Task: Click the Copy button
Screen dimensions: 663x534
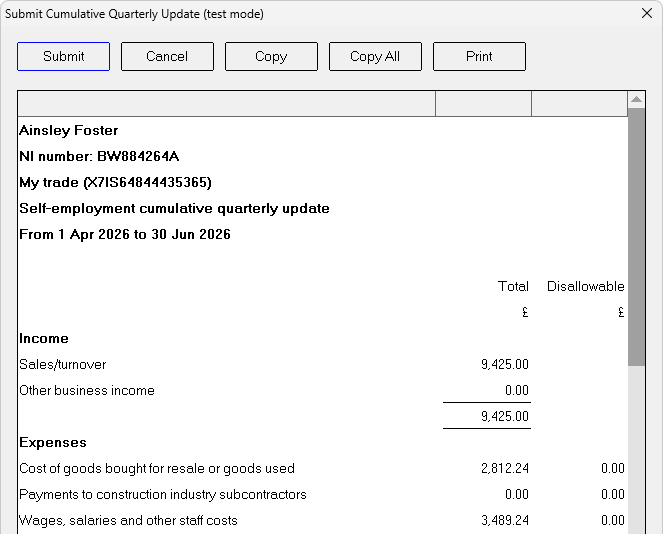Action: coord(271,56)
